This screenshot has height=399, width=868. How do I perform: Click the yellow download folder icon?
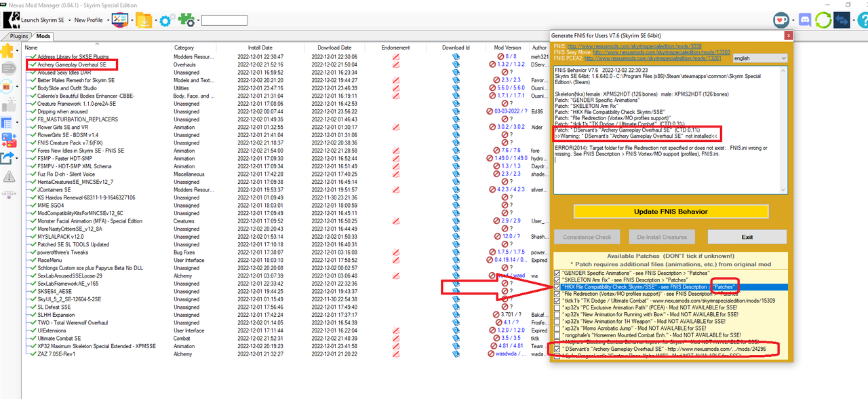pos(144,20)
